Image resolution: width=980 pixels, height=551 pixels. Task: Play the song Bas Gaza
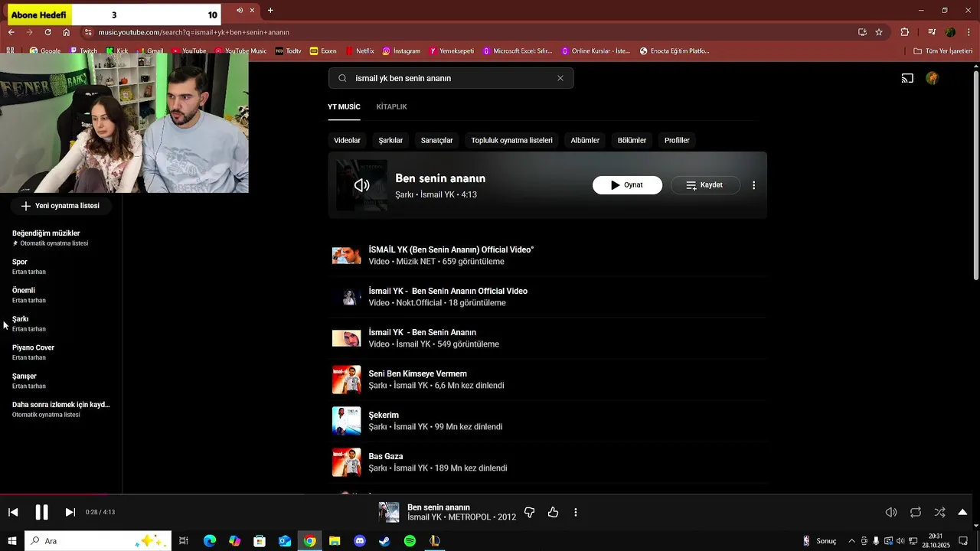coord(385,456)
